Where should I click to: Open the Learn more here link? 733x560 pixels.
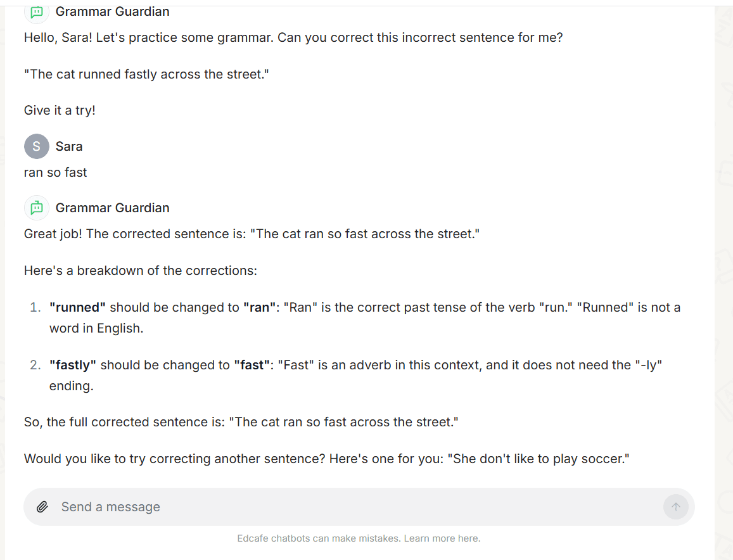click(x=442, y=538)
